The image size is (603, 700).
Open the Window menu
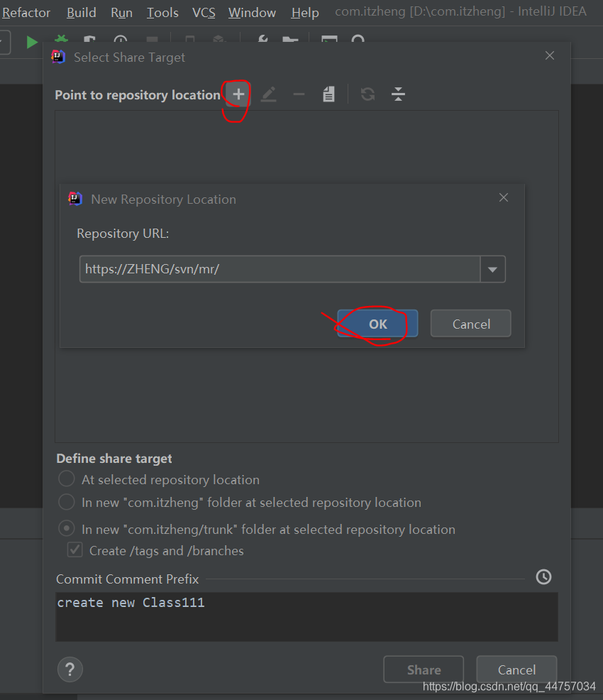[x=252, y=13]
